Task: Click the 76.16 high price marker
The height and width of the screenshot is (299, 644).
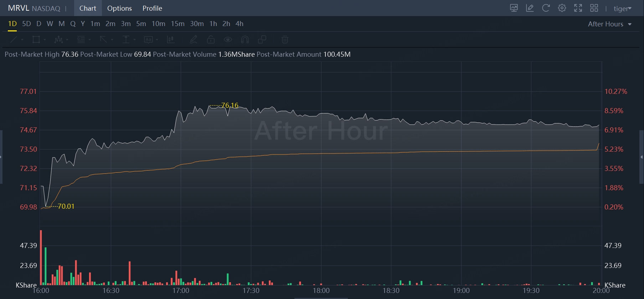Action: [230, 105]
